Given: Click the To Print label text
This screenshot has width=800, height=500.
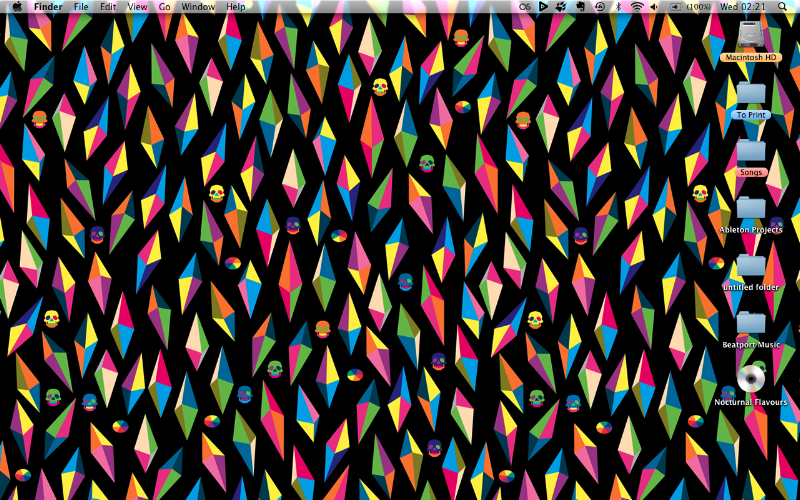Looking at the screenshot, I should (751, 115).
